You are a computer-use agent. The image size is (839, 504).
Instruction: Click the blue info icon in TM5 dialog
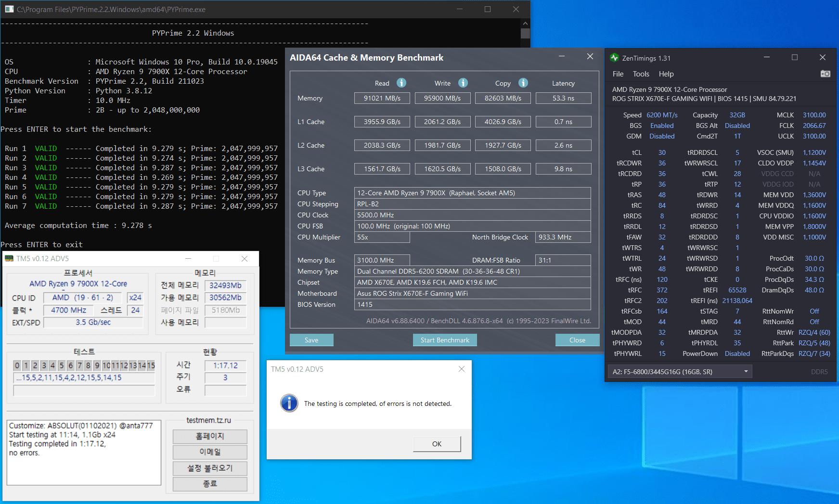(289, 403)
